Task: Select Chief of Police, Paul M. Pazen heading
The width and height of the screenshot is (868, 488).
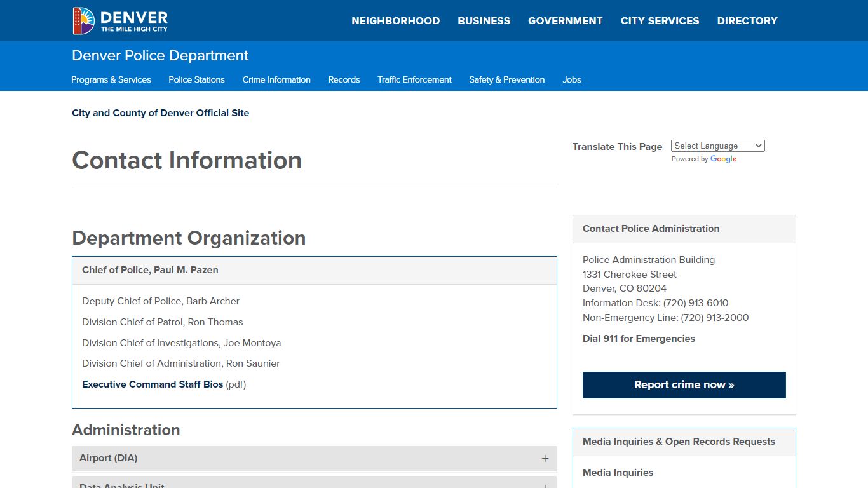Action: pos(150,270)
